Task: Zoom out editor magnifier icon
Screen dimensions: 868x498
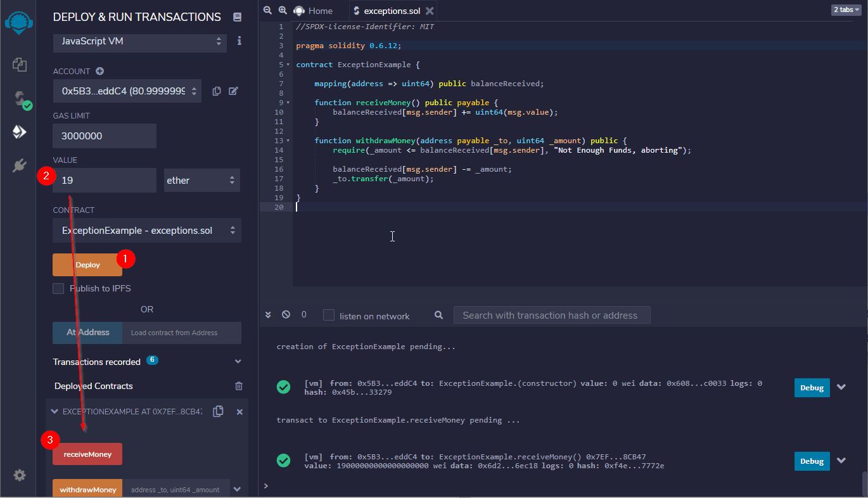Action: point(267,10)
